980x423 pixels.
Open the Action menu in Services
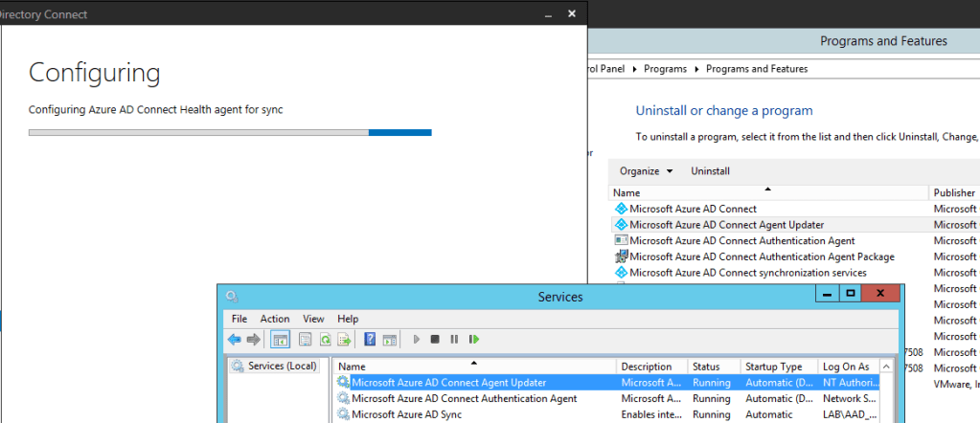275,319
